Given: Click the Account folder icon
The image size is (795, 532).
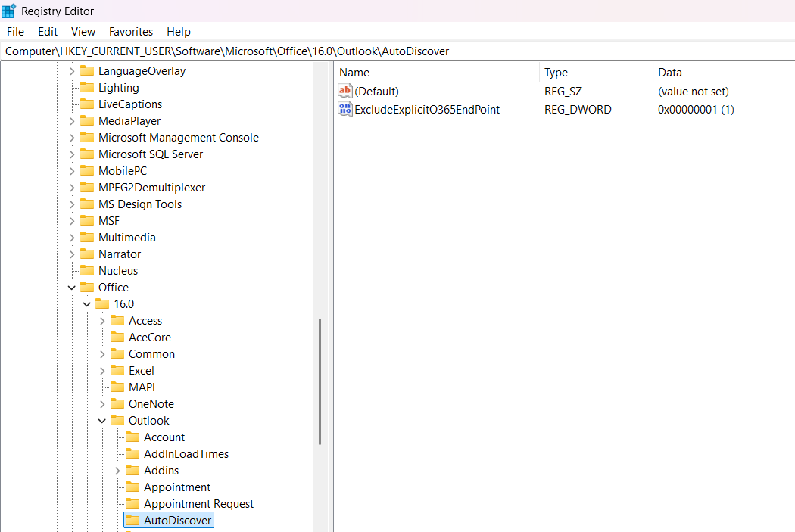Looking at the screenshot, I should (132, 437).
